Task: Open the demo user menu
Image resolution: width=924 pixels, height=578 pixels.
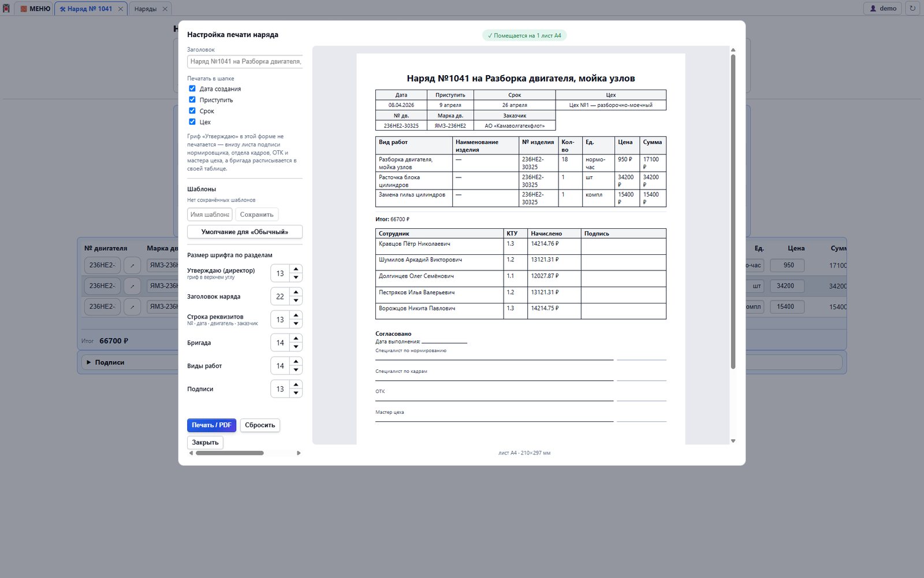Action: pyautogui.click(x=882, y=8)
